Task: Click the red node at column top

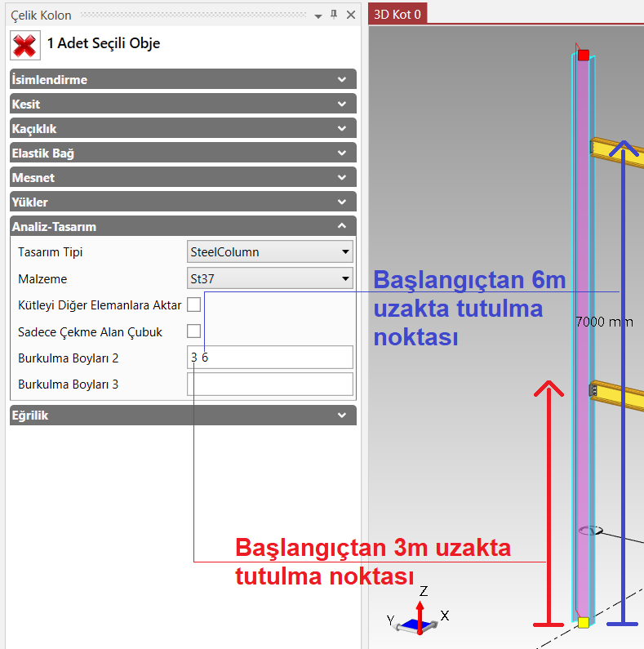Action: pyautogui.click(x=584, y=55)
